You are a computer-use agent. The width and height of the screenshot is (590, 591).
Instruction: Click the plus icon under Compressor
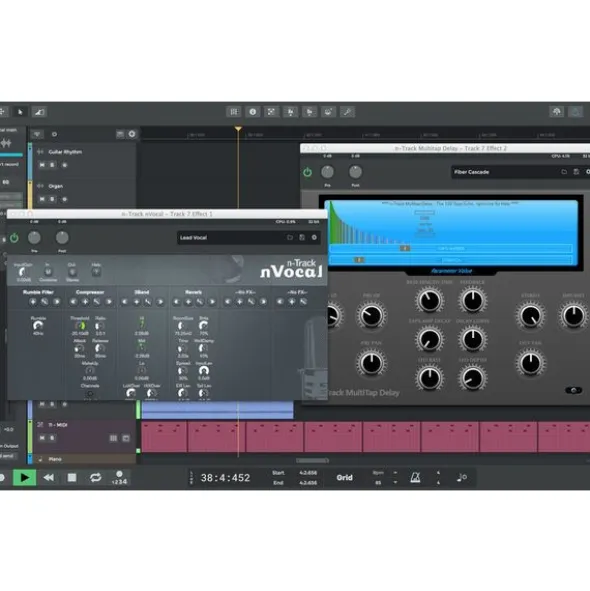click(x=85, y=302)
